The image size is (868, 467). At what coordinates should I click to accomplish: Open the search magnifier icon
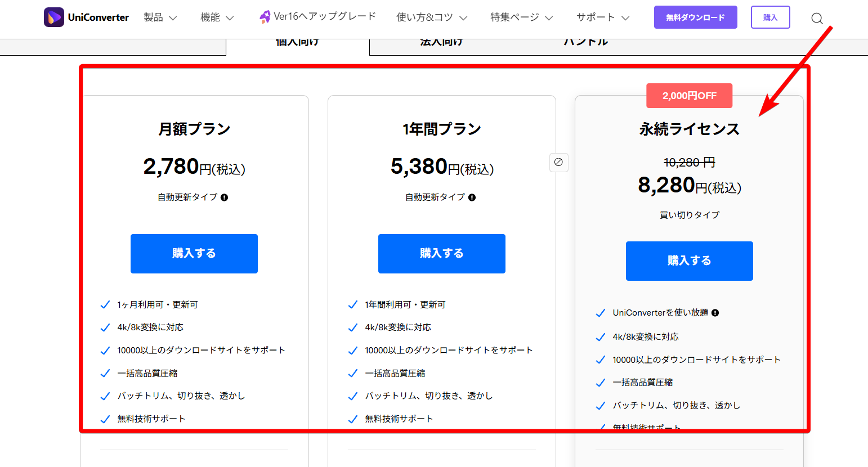point(817,18)
